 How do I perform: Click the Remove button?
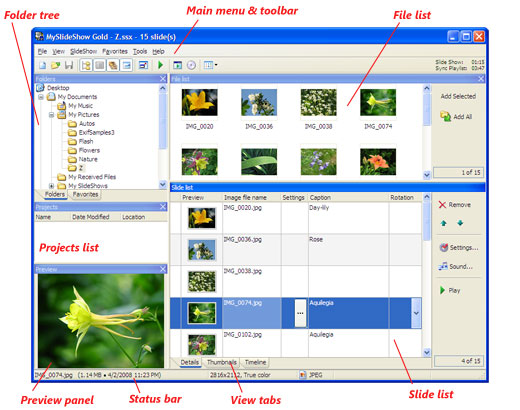pyautogui.click(x=454, y=205)
